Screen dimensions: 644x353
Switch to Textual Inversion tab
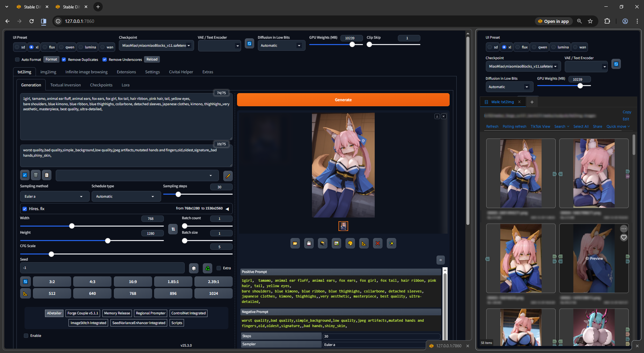pos(65,85)
